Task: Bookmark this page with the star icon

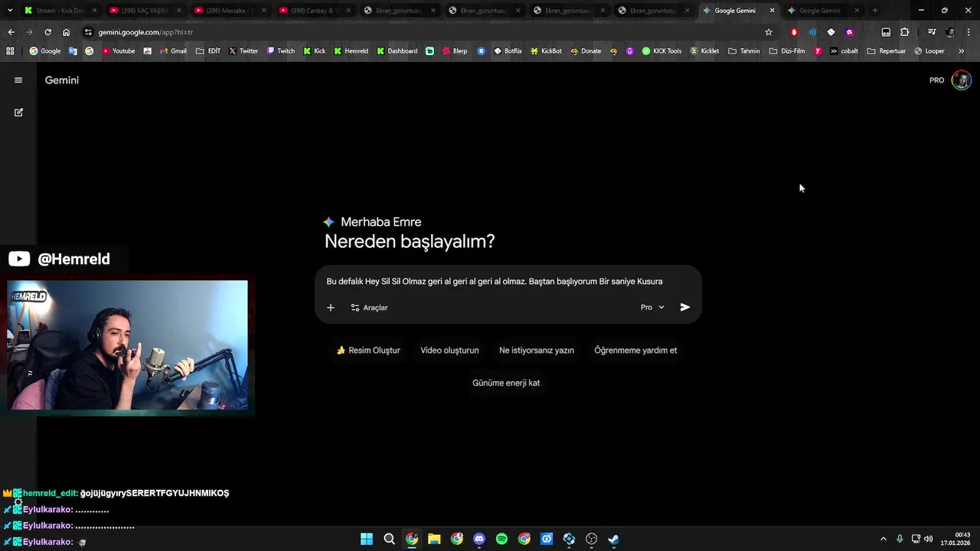Action: [x=769, y=32]
